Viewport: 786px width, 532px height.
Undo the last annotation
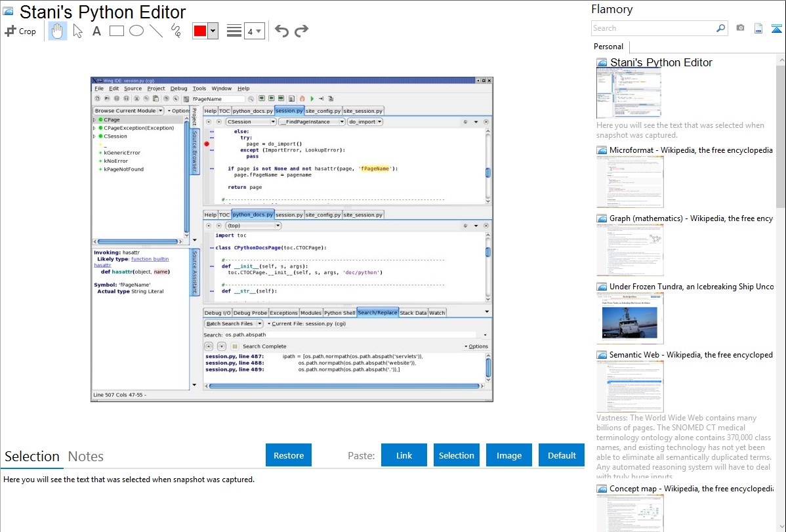pos(281,31)
